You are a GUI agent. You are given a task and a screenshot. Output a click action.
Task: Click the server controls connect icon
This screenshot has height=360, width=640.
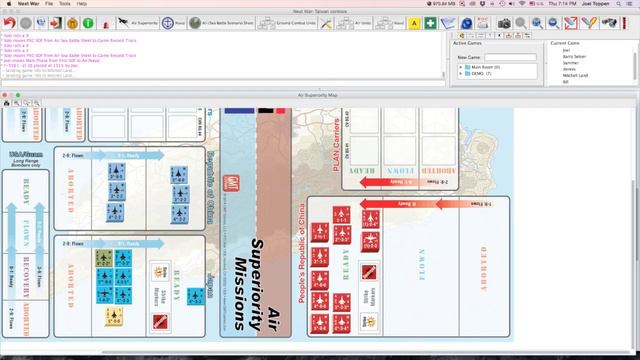point(462,36)
